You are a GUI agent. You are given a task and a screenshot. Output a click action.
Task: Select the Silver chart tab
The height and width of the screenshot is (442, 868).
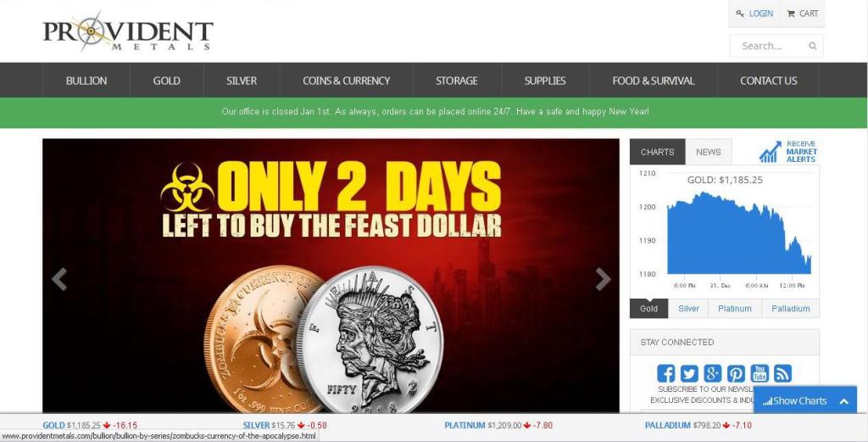pos(688,309)
